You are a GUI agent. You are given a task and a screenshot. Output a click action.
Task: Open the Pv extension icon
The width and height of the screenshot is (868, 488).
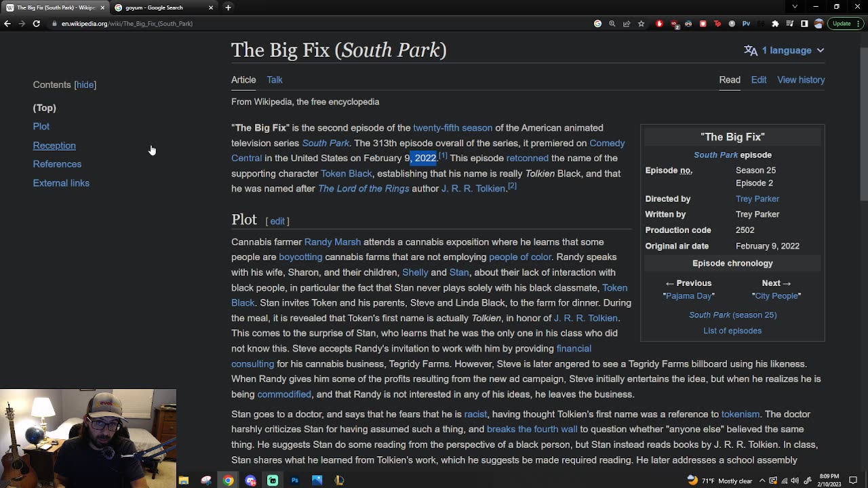pyautogui.click(x=746, y=24)
